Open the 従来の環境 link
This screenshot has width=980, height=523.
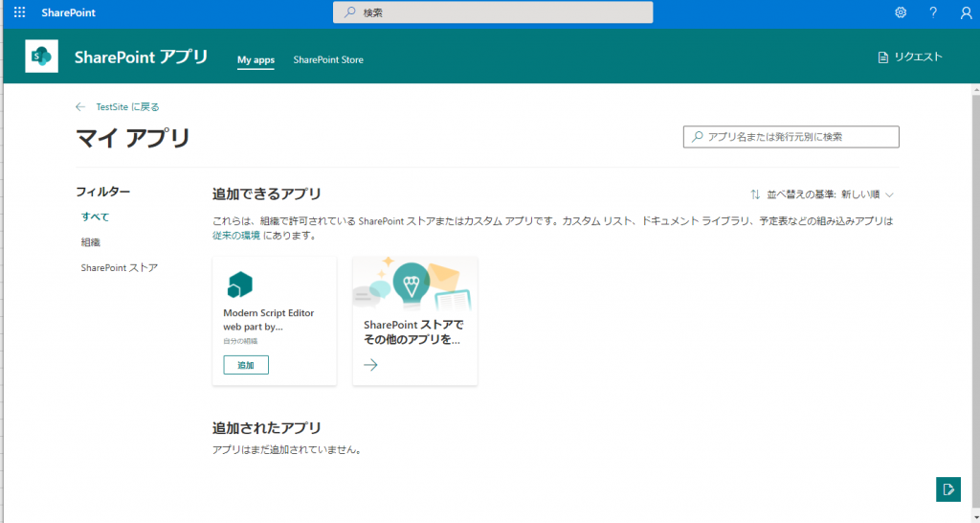(x=236, y=236)
